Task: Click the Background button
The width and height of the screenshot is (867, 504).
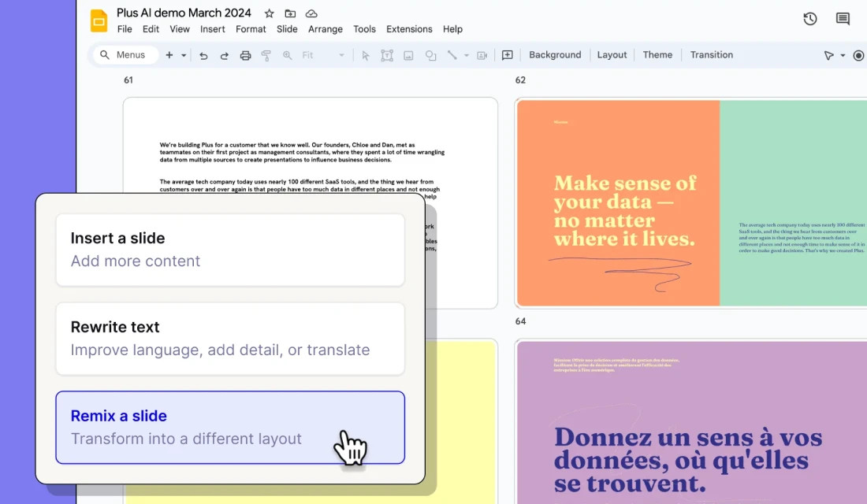Action: (x=555, y=55)
